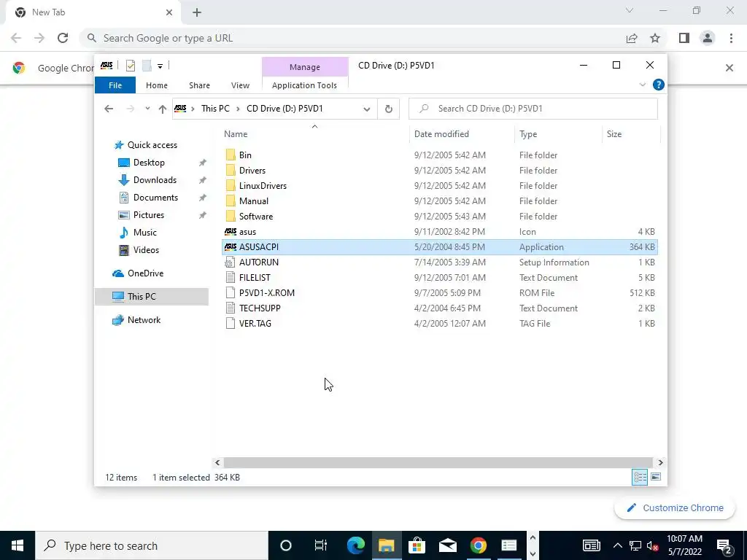Open Chrome profile avatar

pyautogui.click(x=708, y=38)
